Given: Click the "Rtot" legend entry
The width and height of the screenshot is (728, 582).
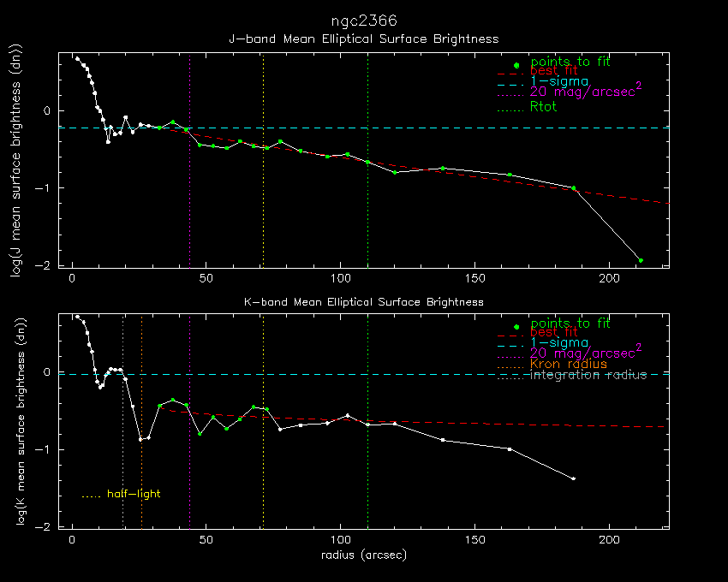Looking at the screenshot, I should [543, 107].
